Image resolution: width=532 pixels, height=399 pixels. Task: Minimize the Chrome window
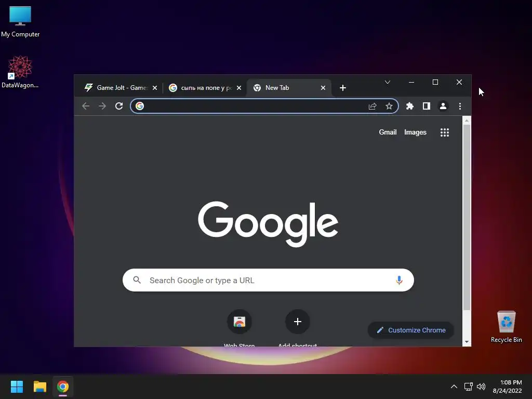pyautogui.click(x=411, y=82)
